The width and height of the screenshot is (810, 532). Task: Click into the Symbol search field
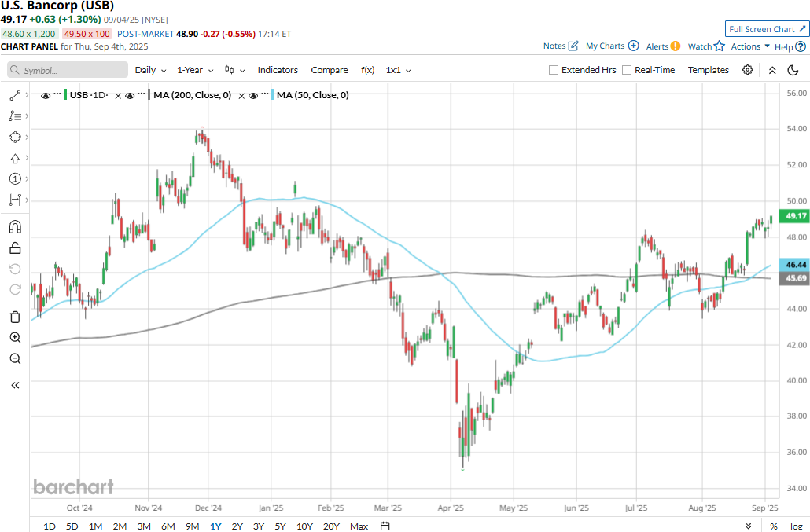68,70
